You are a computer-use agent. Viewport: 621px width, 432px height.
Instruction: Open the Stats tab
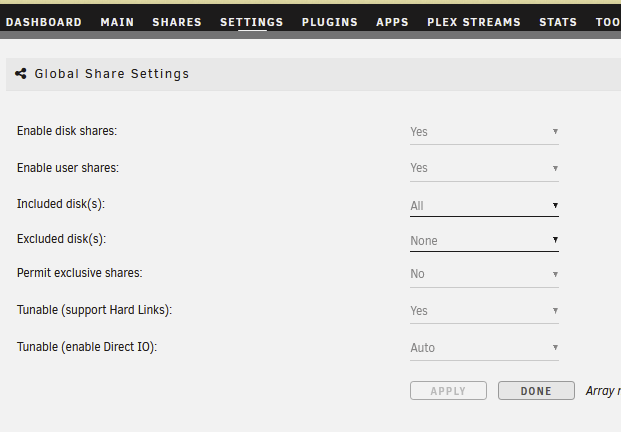(x=558, y=22)
